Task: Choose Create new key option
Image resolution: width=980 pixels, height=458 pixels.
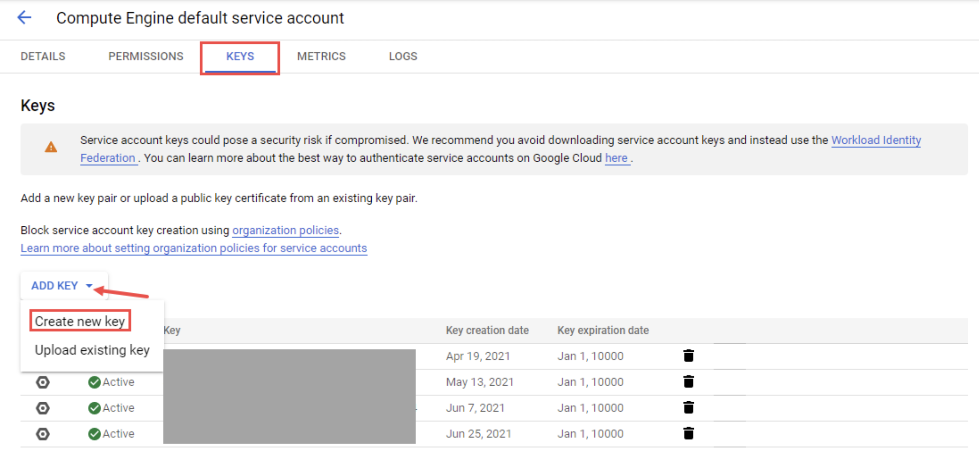Action: coord(80,321)
